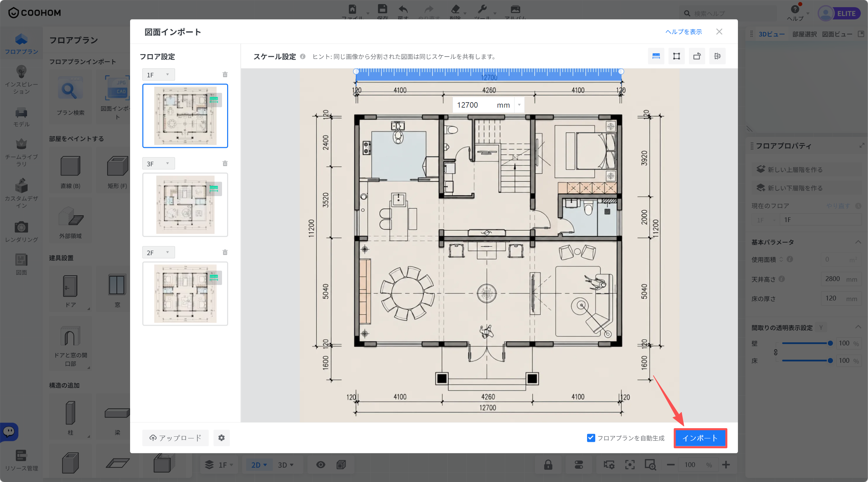Open the 図面 sidebar icon
The height and width of the screenshot is (482, 868).
(21, 264)
